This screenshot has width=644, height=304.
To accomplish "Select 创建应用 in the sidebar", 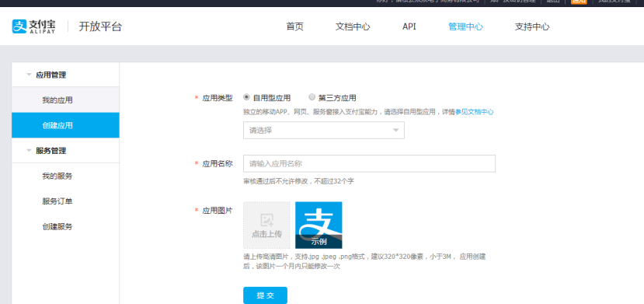I will (66, 125).
